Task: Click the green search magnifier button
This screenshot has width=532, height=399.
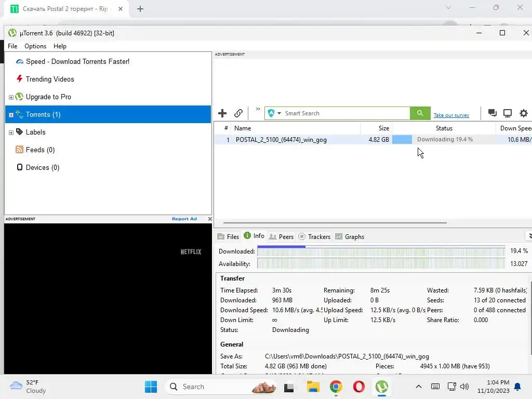Action: pyautogui.click(x=420, y=113)
